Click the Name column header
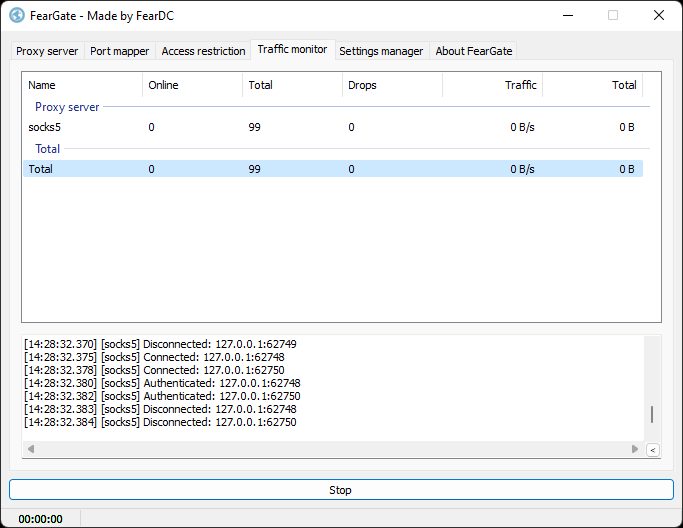The height and width of the screenshot is (528, 683). [82, 85]
